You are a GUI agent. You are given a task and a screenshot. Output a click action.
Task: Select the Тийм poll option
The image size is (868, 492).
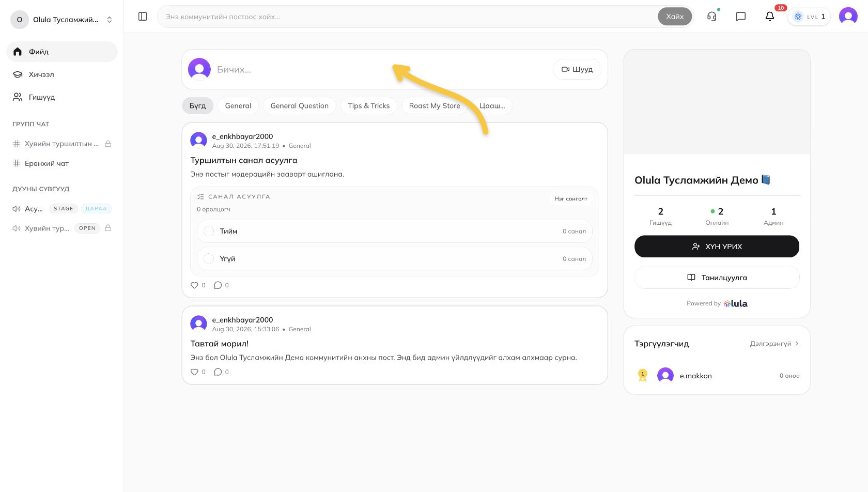pos(395,231)
